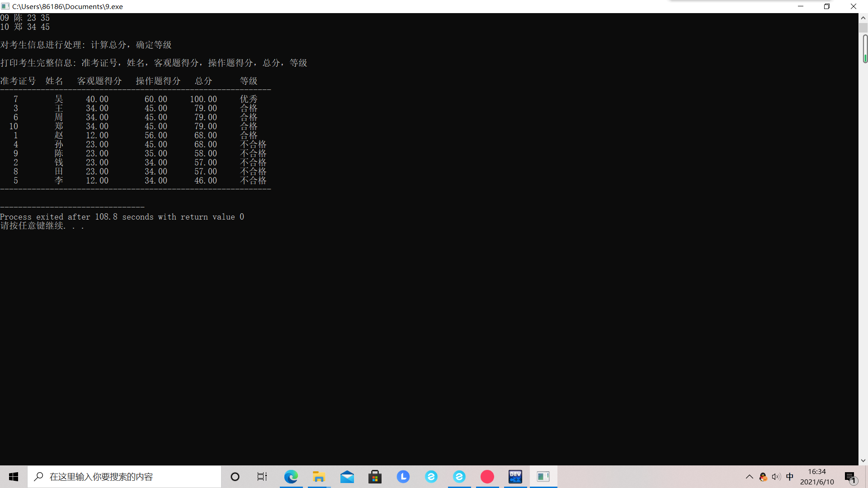Click console scrollbar up arrow
Screen dimensions: 868x488
click(863, 18)
